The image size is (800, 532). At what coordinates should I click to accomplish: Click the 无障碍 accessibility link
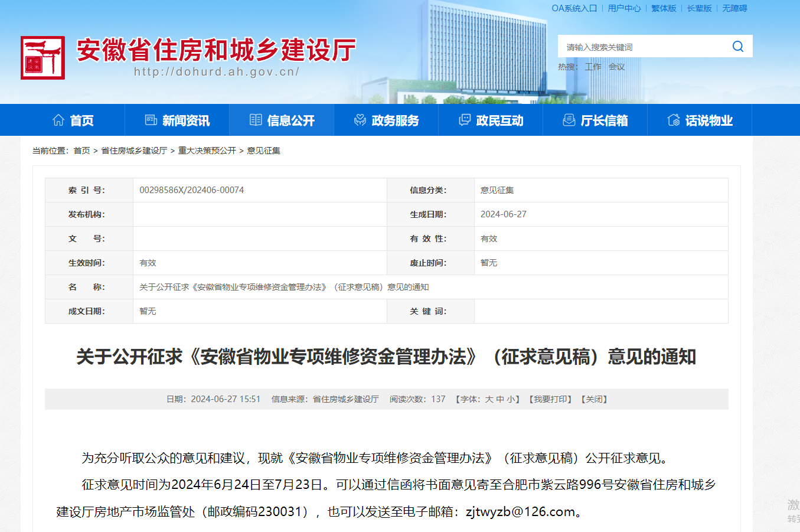click(x=734, y=8)
